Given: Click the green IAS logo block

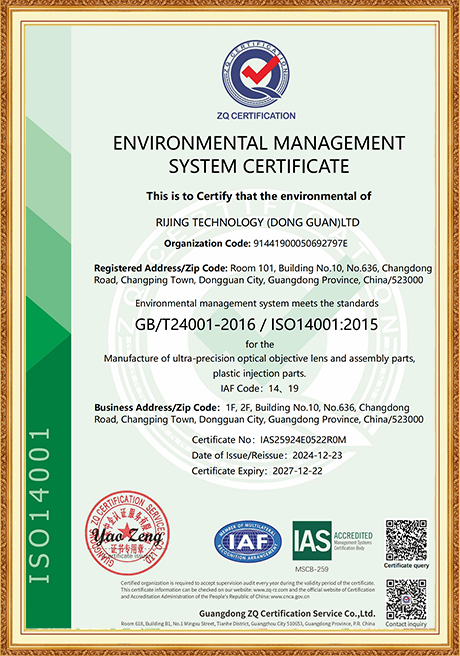Looking at the screenshot, I should coord(312,540).
